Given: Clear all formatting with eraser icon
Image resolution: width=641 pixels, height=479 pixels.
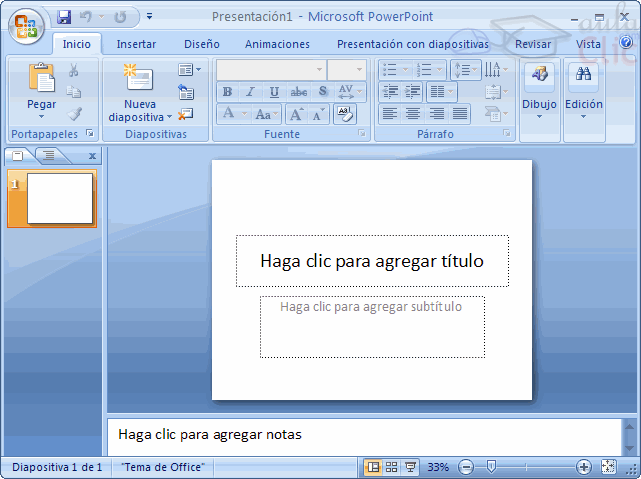Looking at the screenshot, I should [x=345, y=114].
